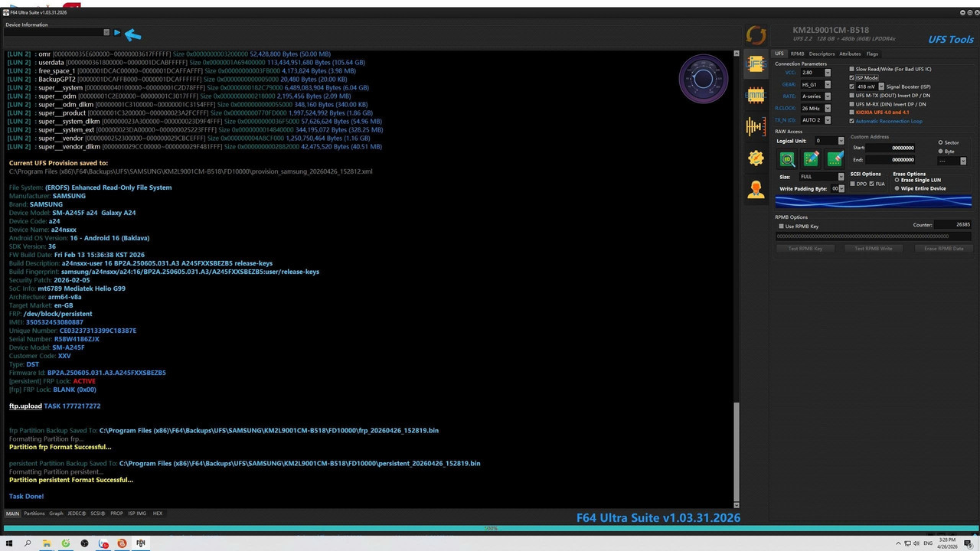980x551 pixels.
Task: Click the orange round taskbar app icon
Action: (122, 543)
